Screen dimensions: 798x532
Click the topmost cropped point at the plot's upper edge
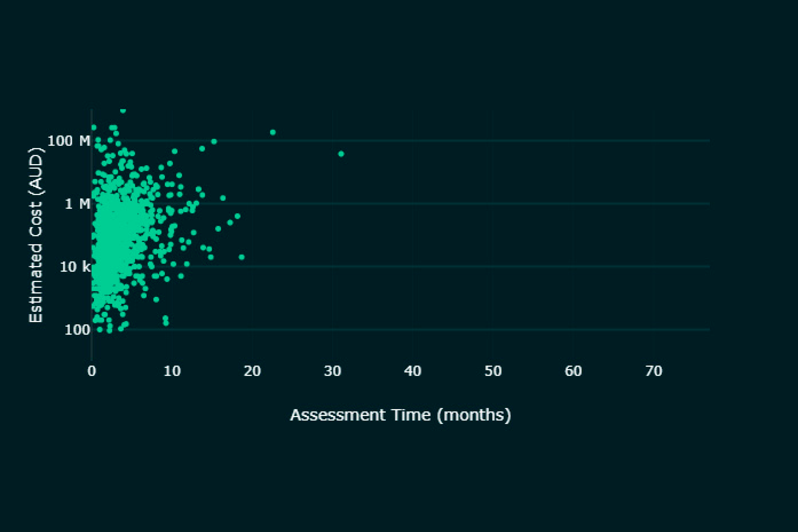(123, 111)
